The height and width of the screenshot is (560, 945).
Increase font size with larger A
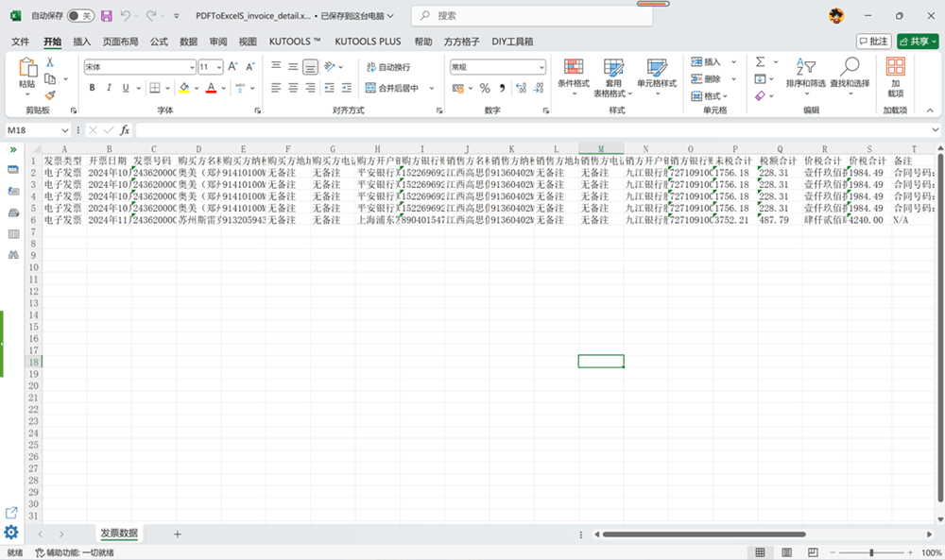[232, 67]
